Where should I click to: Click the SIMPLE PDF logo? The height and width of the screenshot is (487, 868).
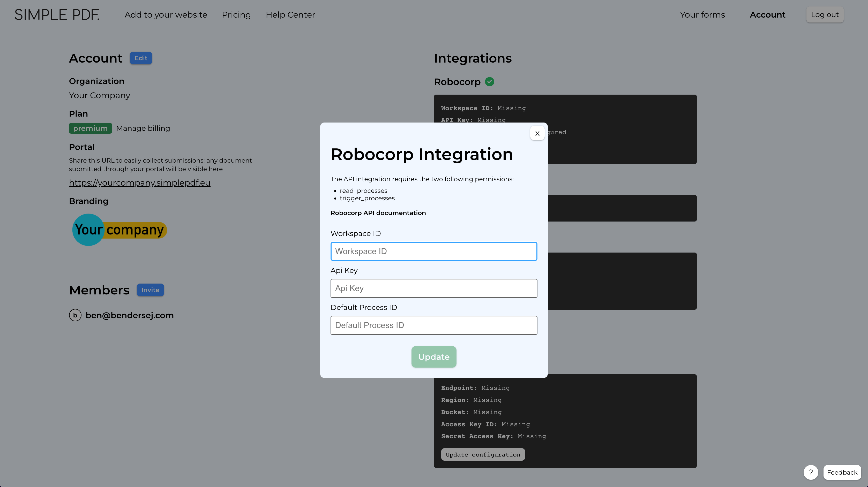pyautogui.click(x=57, y=15)
